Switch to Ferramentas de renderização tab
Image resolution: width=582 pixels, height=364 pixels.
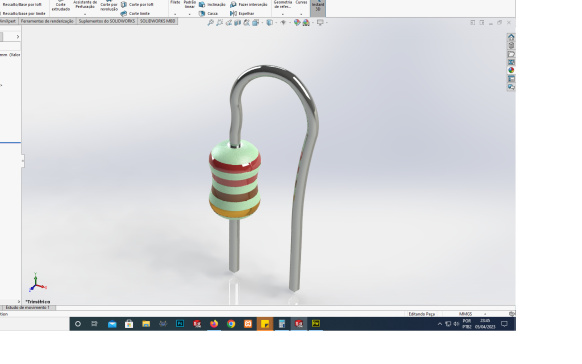pos(47,21)
